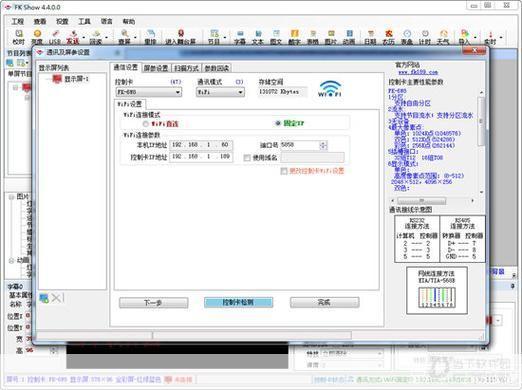Enable the 使用域名 checkbox
The height and width of the screenshot is (390, 522).
pos(247,158)
